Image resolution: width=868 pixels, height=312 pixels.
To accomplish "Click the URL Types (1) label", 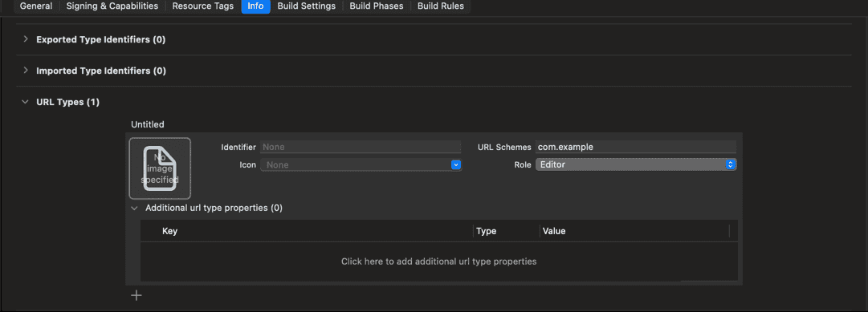I will coord(67,102).
